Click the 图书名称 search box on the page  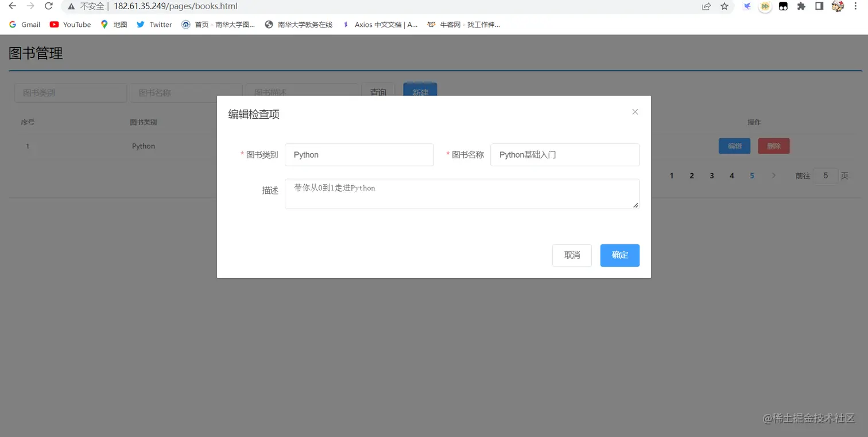pyautogui.click(x=186, y=93)
